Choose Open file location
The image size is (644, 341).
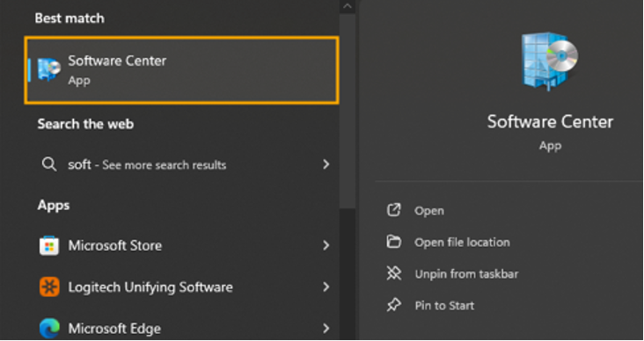462,243
